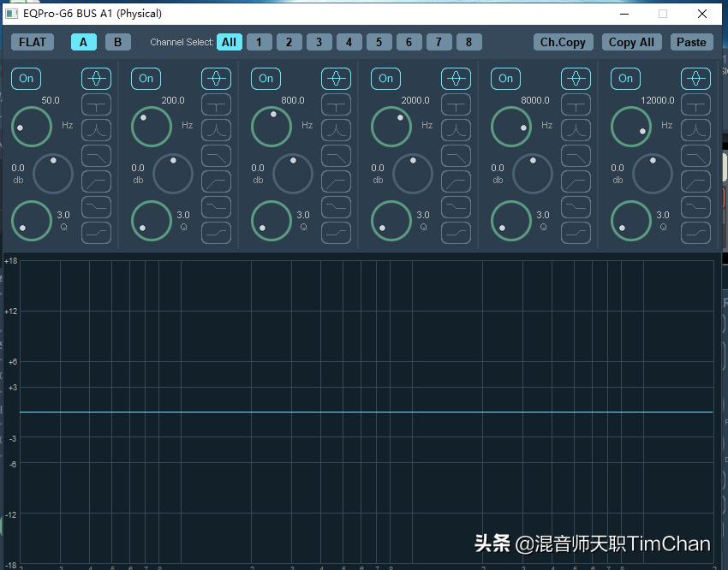
Task: Open the Channel Select All option
Action: click(x=229, y=41)
